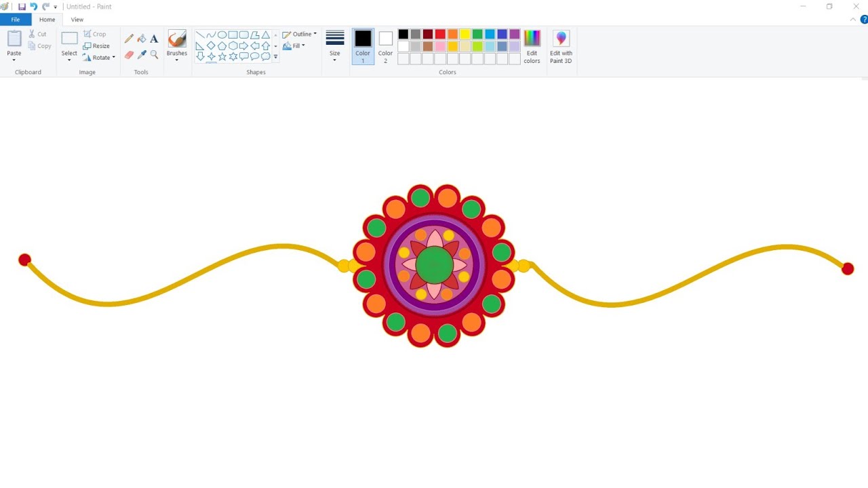Choose the Rectangle shape

pos(233,35)
